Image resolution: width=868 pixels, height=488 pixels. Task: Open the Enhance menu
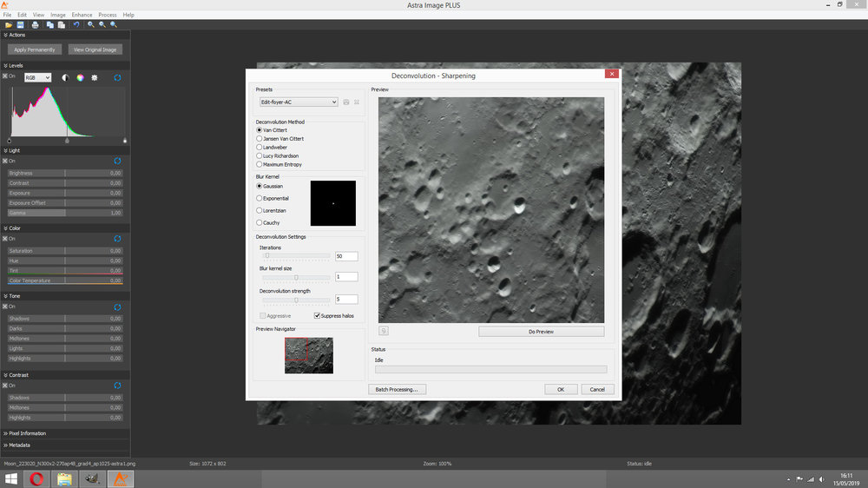(x=82, y=15)
